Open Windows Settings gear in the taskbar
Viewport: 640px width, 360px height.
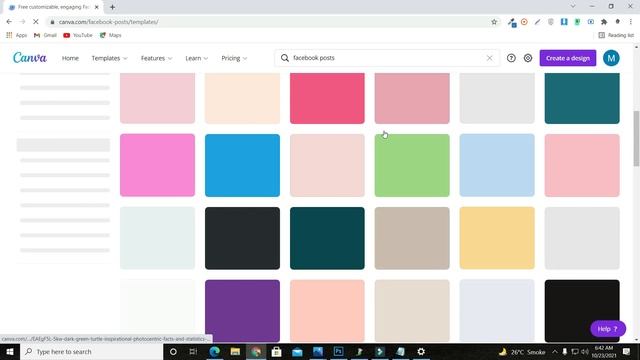click(x=421, y=351)
